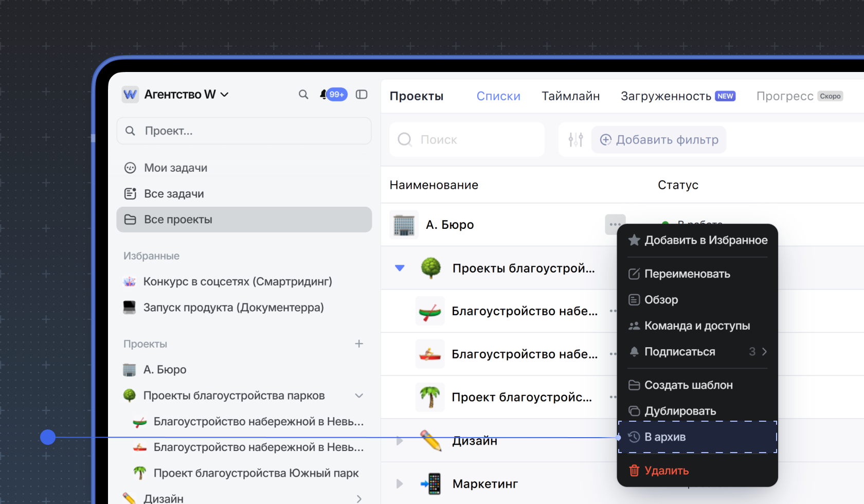Add new project with plus icon
This screenshot has width=864, height=504.
pos(359,344)
